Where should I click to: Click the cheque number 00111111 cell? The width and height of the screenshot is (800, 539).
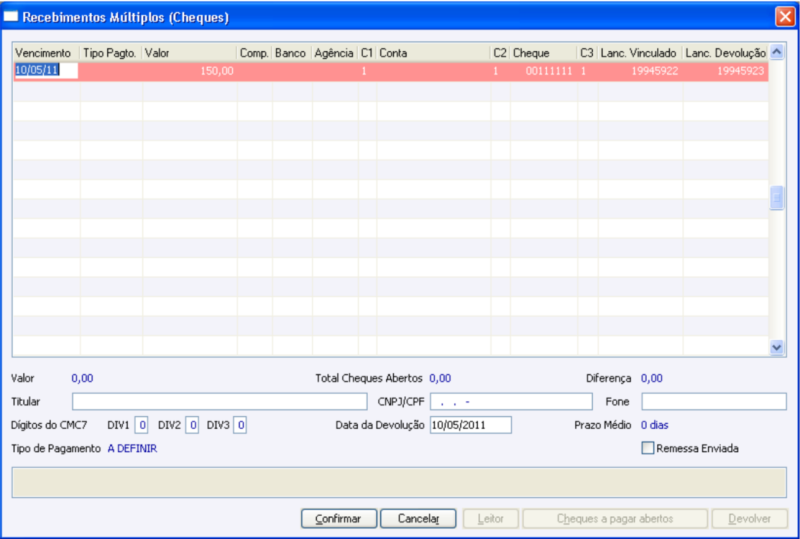pos(544,71)
